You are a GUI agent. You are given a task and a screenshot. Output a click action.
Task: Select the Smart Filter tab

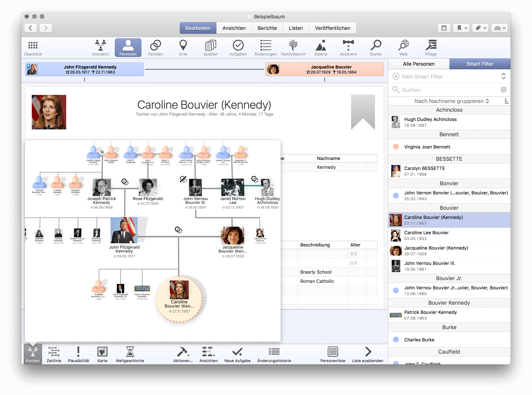pos(480,64)
